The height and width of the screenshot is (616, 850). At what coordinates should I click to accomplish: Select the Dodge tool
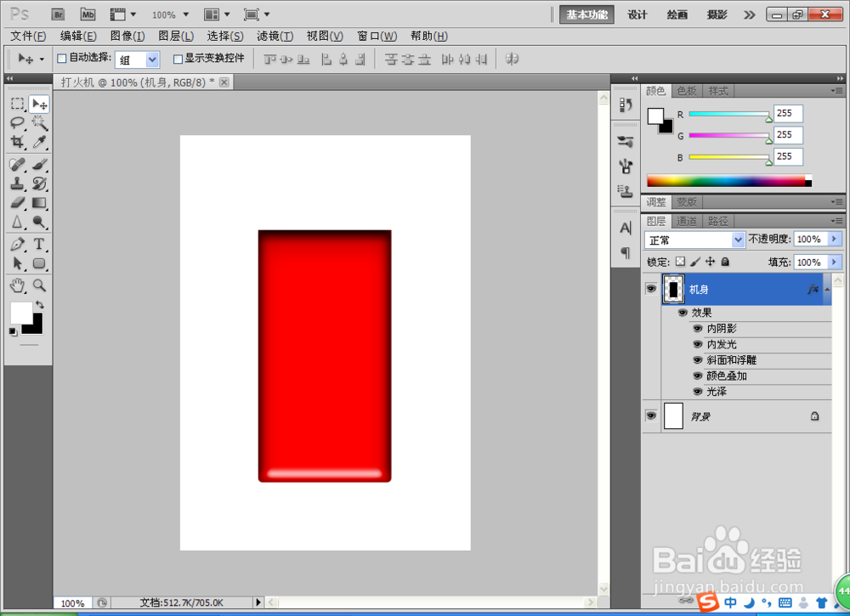pos(39,222)
